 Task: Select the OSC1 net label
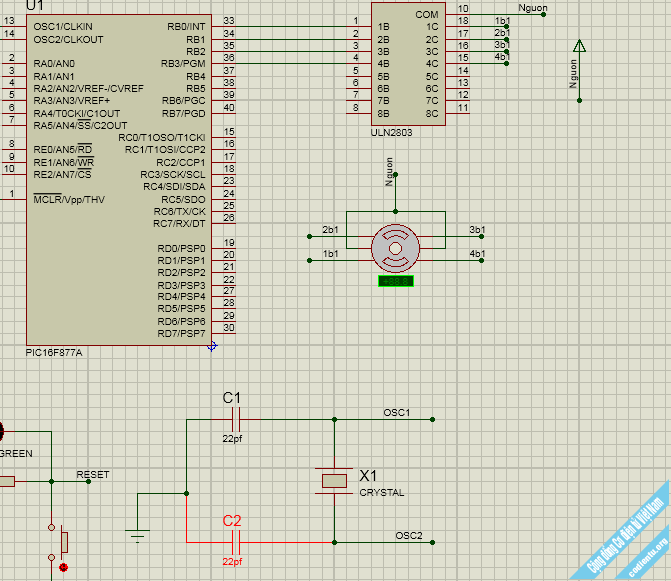coord(396,412)
